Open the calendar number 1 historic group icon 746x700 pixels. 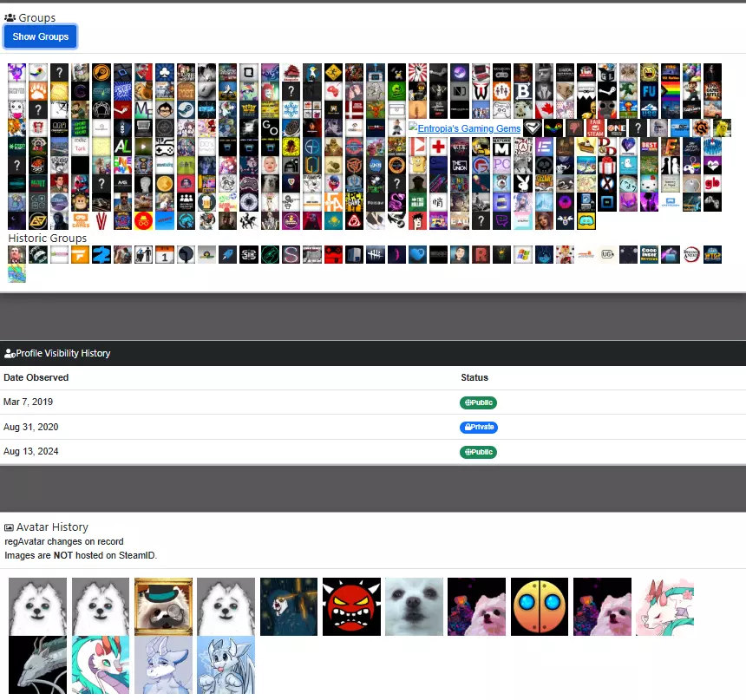coord(165,255)
